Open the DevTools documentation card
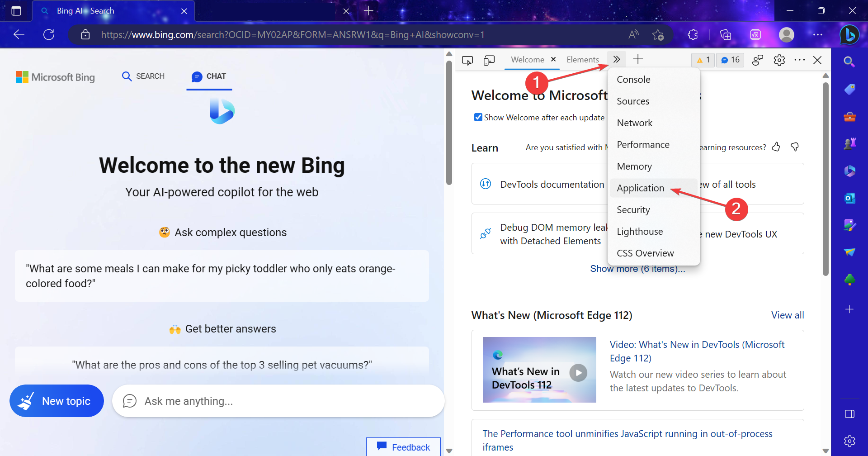Screen dimensions: 868x456 pos(540,184)
